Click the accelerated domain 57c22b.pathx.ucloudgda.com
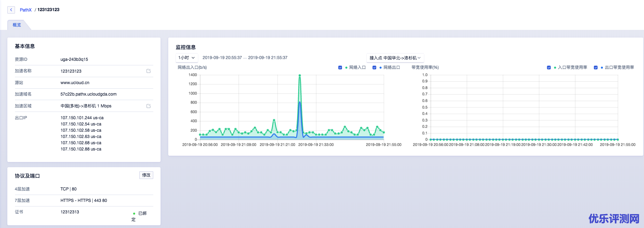 [x=88, y=94]
